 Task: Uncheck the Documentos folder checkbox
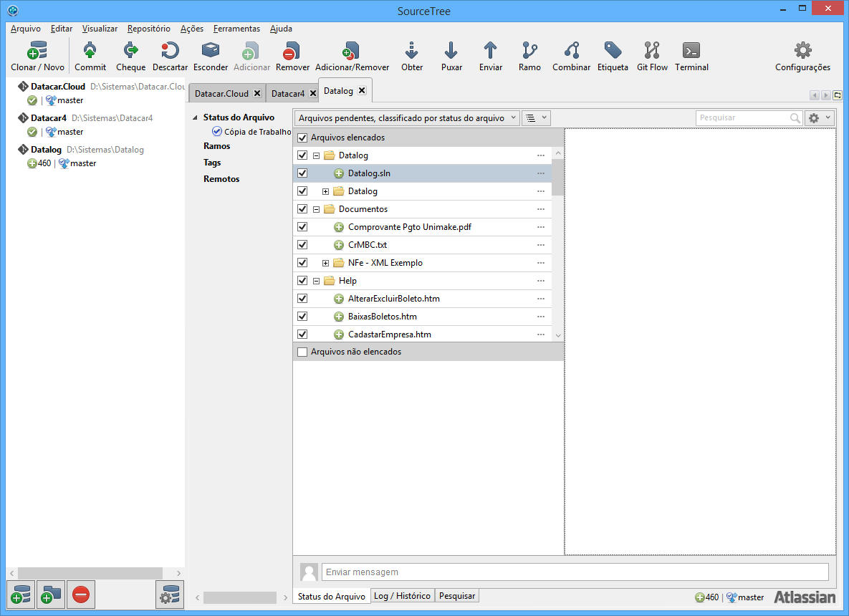pos(302,209)
